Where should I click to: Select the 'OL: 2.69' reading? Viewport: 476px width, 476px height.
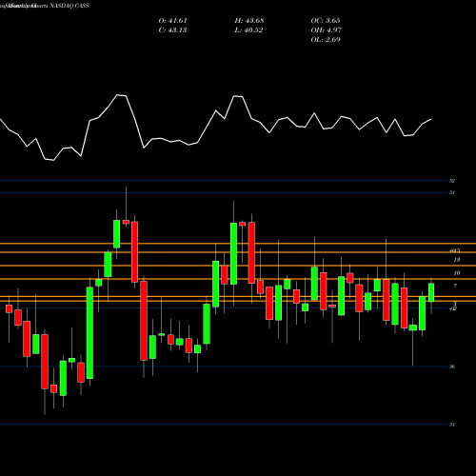(326, 40)
